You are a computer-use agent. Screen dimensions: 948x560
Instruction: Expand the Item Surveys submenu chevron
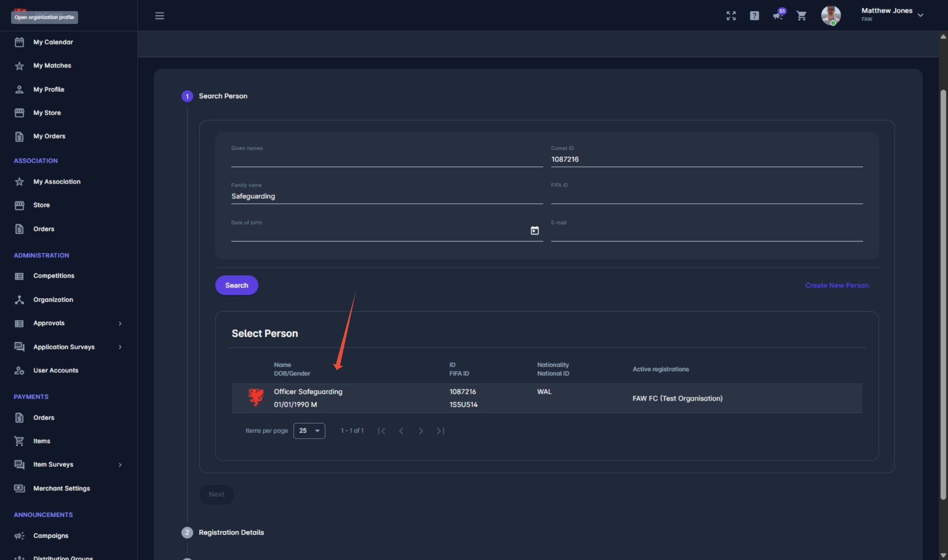point(120,464)
